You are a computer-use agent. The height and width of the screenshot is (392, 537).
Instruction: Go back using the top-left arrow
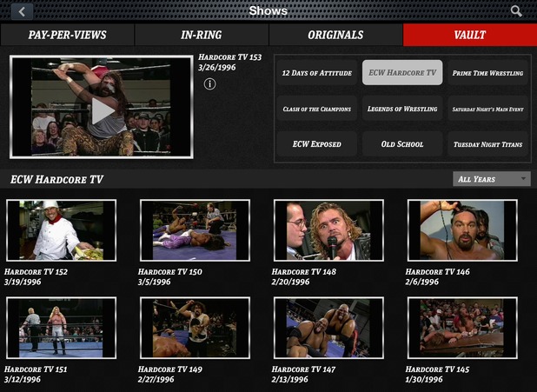23,11
